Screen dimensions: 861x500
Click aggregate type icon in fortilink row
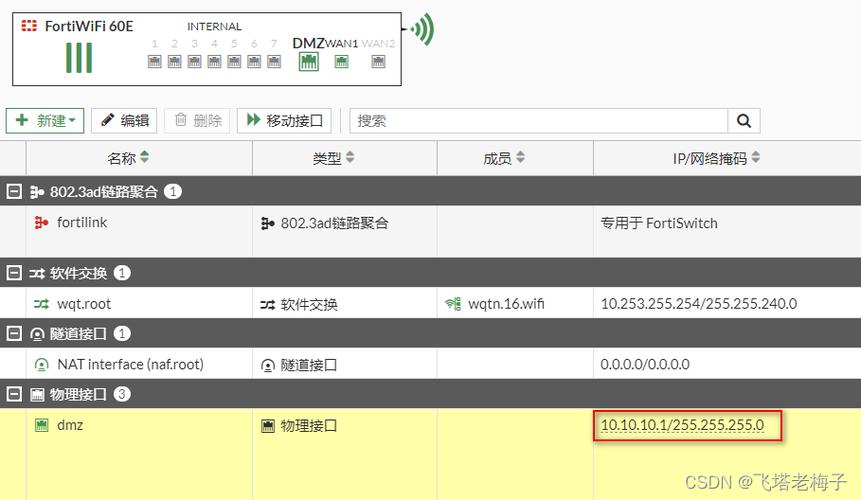267,223
